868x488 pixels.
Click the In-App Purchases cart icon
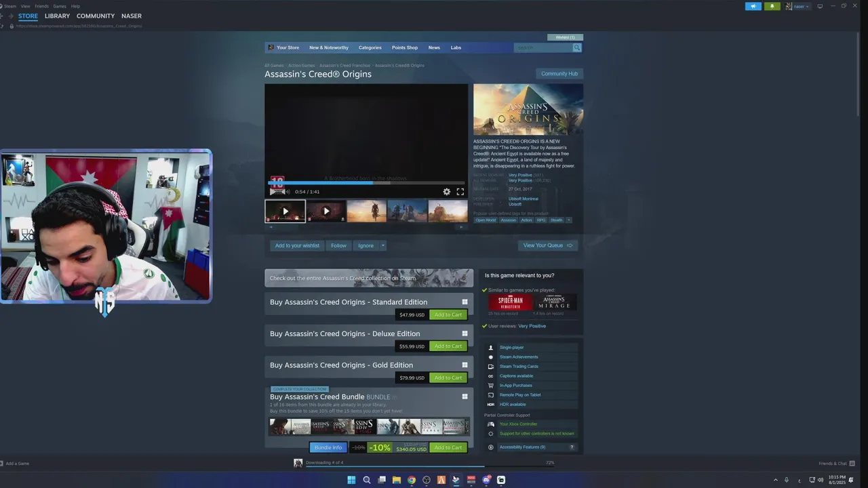(x=491, y=386)
